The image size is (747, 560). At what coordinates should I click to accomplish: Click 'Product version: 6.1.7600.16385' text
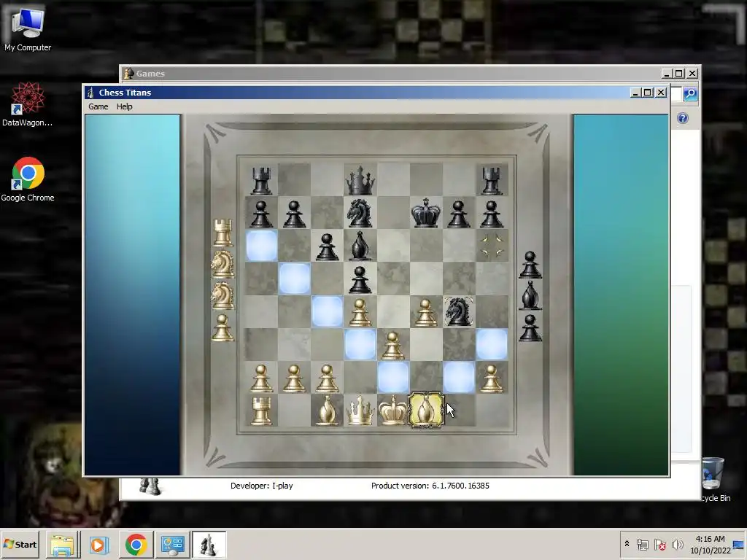tap(430, 486)
